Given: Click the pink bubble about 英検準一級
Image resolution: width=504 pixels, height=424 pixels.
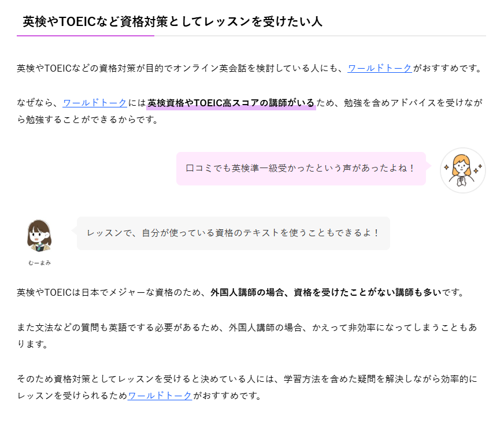Looking at the screenshot, I should click(301, 169).
